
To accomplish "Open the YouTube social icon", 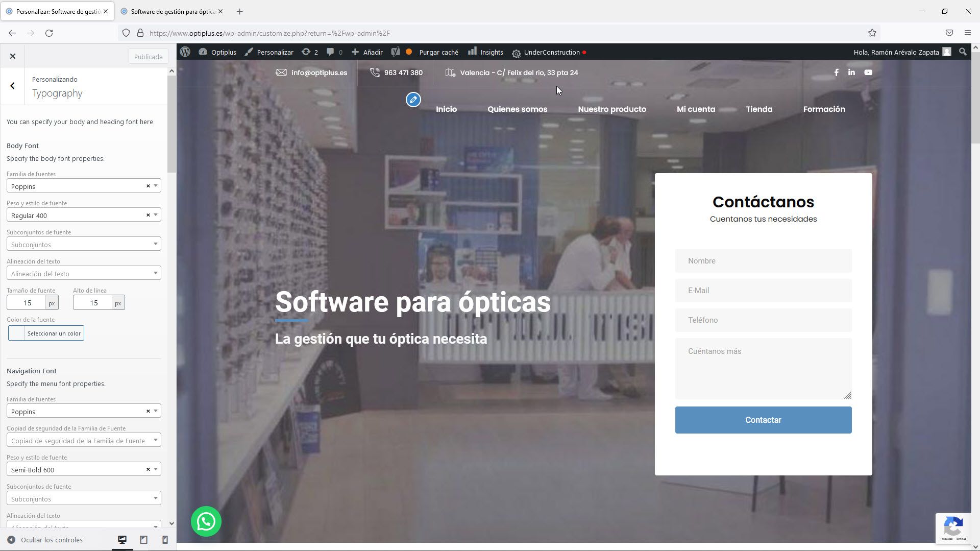I will (868, 73).
